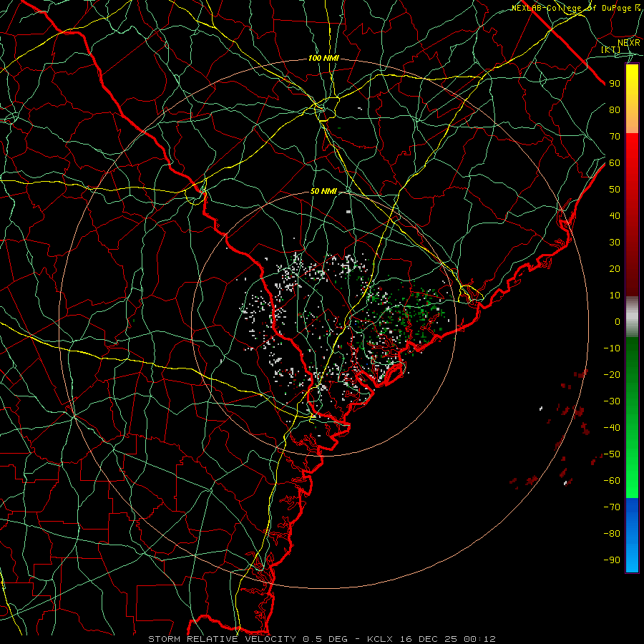Click the 80 value on the velocity scale

615,109
